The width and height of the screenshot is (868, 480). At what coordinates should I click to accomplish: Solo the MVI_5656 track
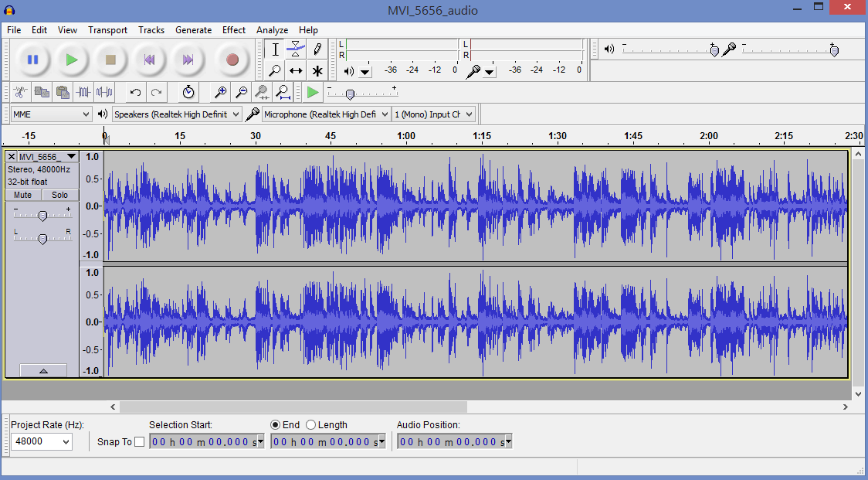tap(60, 195)
